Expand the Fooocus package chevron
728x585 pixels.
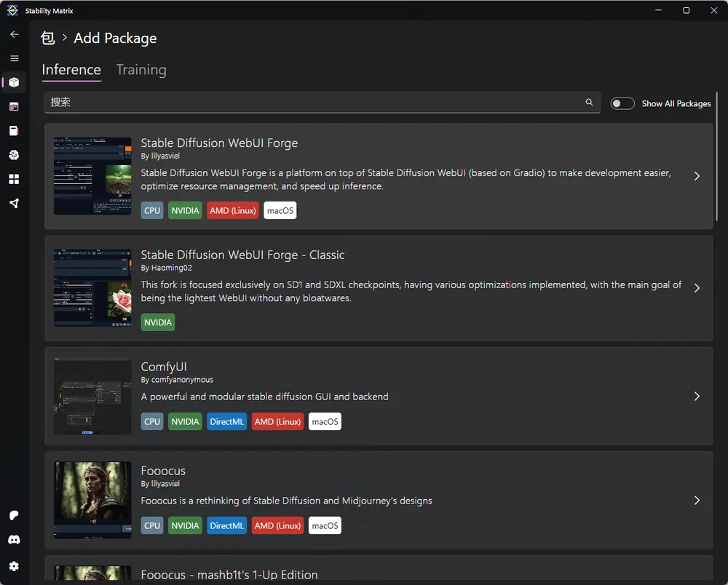click(697, 501)
